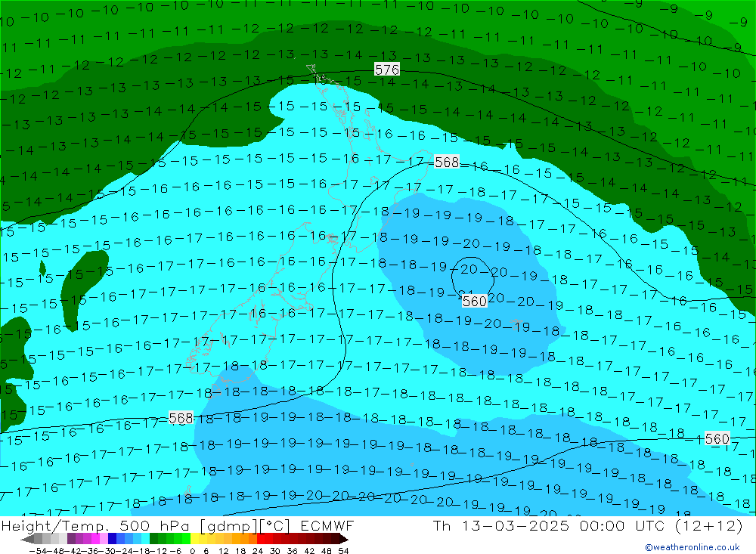Select the 568 label on the southern contour line
This screenshot has height=554, width=756.
[x=181, y=418]
